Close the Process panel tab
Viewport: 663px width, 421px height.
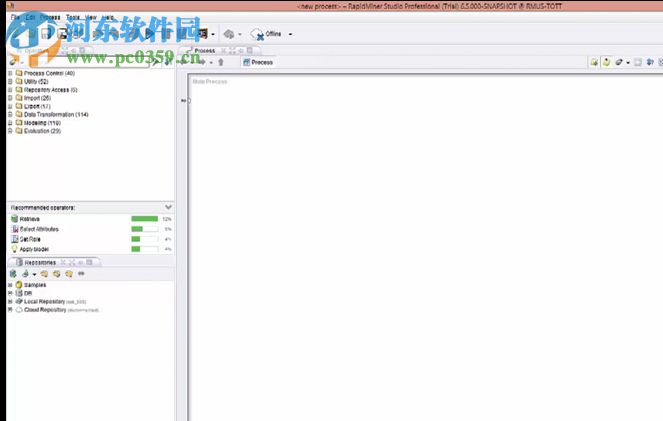[x=224, y=50]
